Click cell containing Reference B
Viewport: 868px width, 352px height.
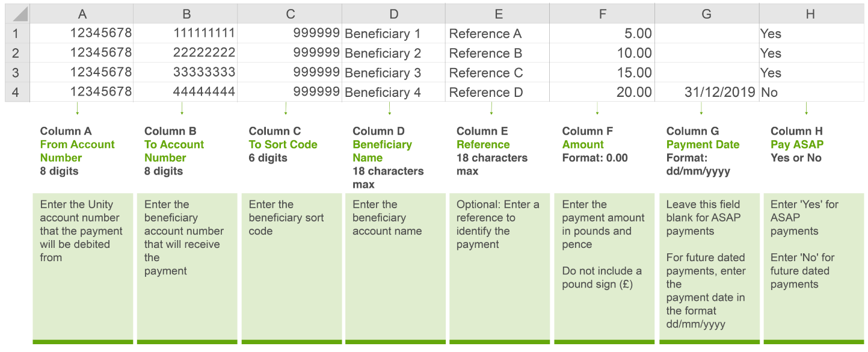pyautogui.click(x=497, y=54)
